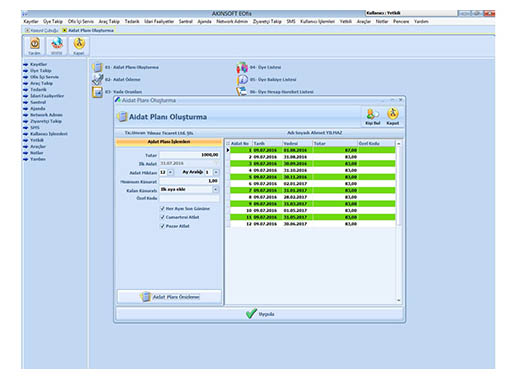The height and width of the screenshot is (380, 510).
Task: Switch to the Kısayol Çubuğu tab
Action: coord(42,30)
